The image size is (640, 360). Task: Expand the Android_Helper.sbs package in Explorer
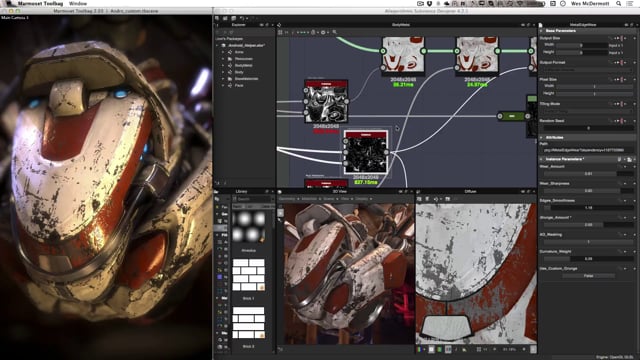[x=218, y=45]
